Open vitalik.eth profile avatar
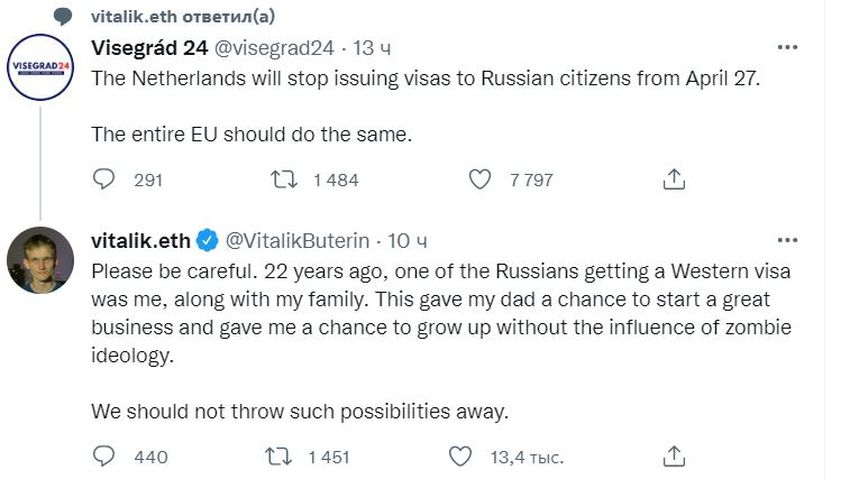850x479 pixels. (40, 259)
